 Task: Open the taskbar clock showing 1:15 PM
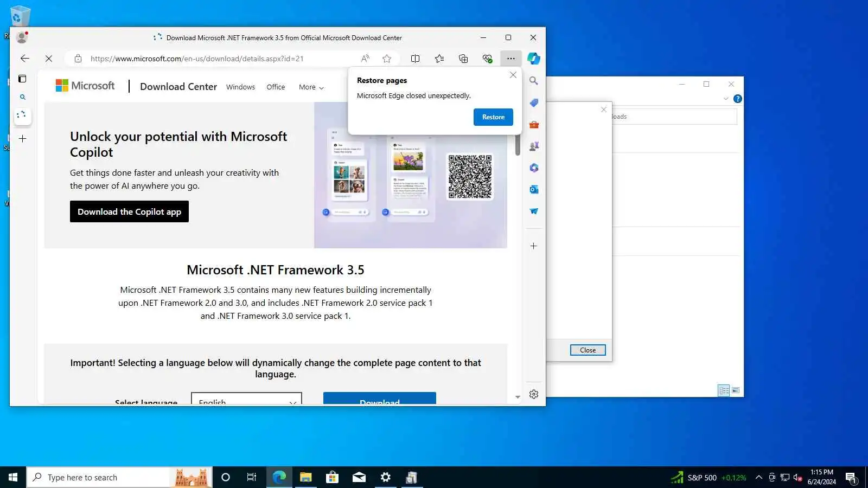[821, 477]
